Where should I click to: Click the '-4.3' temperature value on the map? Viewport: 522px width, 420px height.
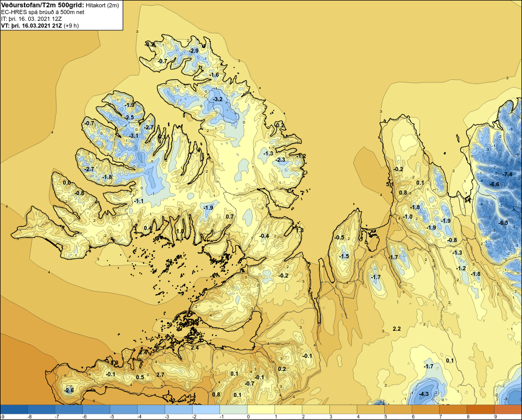pos(424,394)
